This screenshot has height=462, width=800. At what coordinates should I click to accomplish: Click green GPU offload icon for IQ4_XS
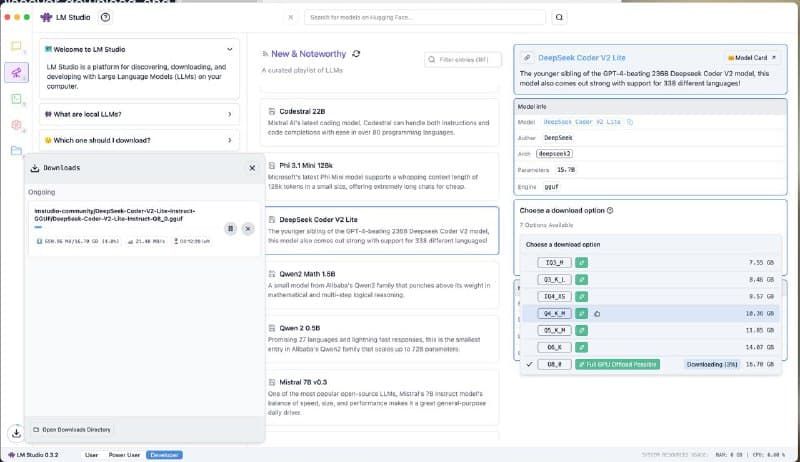[581, 296]
